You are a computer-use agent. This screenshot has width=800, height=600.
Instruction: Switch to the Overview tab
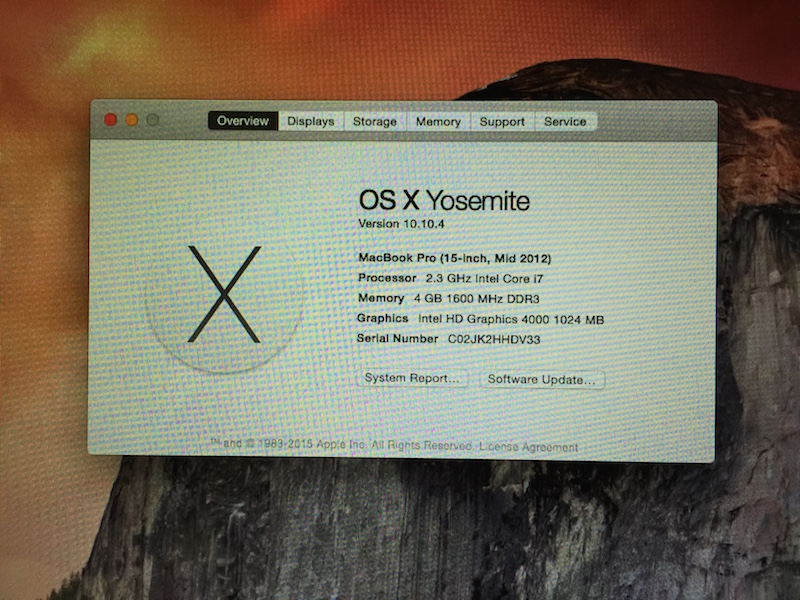243,121
